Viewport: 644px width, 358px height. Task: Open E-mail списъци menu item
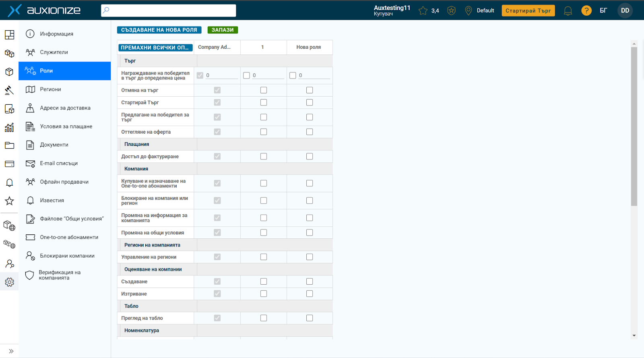coord(64,163)
